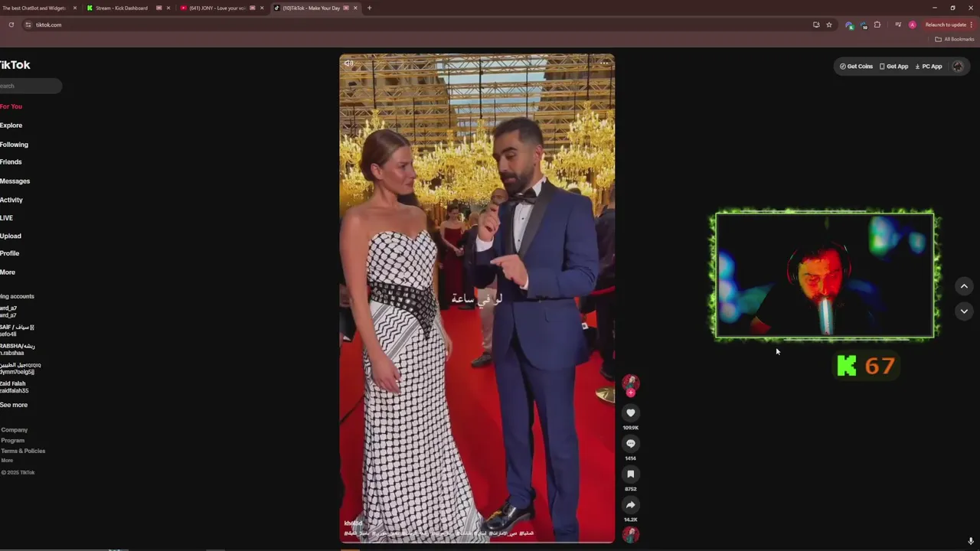Screen dimensions: 980x551
Task: Like the video with the heart icon
Action: pos(630,413)
